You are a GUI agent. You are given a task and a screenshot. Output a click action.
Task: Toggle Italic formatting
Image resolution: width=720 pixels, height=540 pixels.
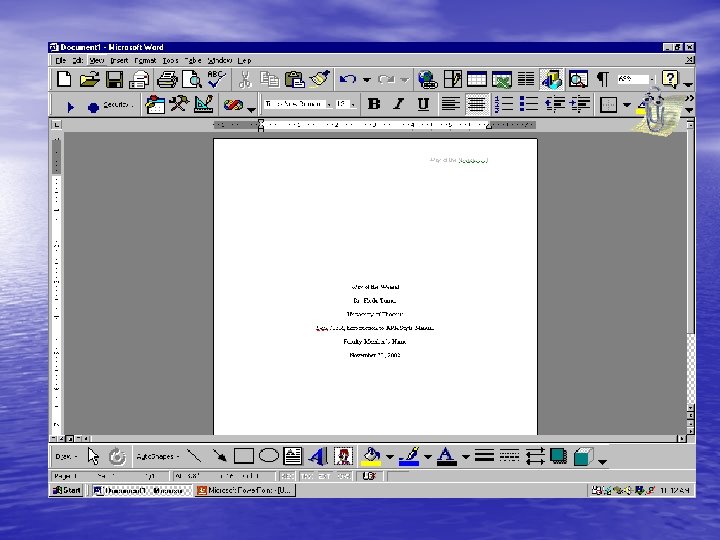pyautogui.click(x=399, y=104)
